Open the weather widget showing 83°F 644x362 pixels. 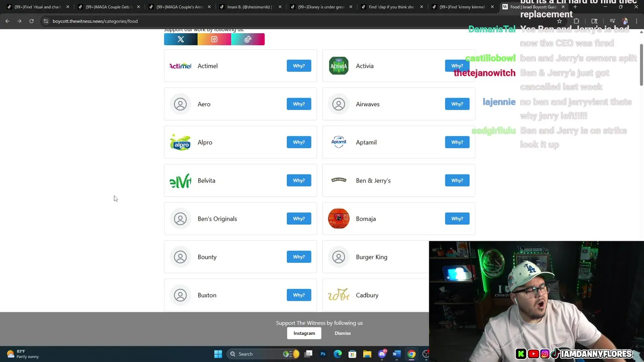23,354
